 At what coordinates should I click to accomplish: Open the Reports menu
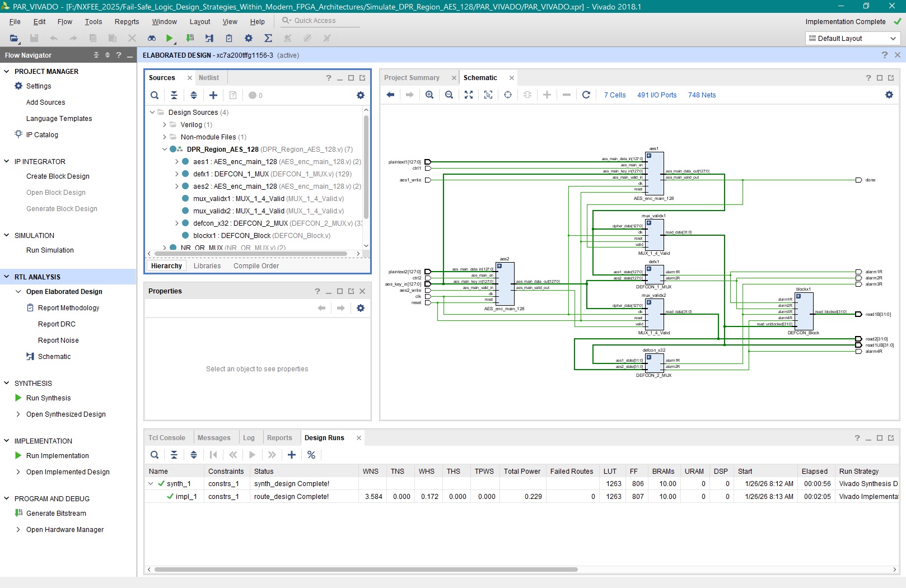pyautogui.click(x=127, y=21)
